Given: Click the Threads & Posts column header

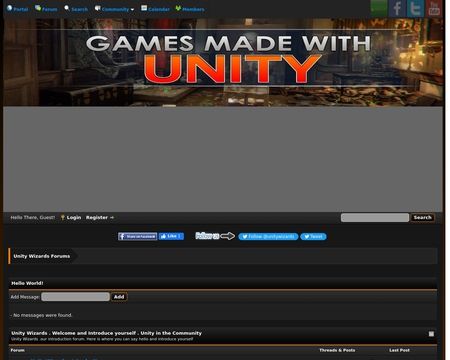Looking at the screenshot, I should 337,350.
